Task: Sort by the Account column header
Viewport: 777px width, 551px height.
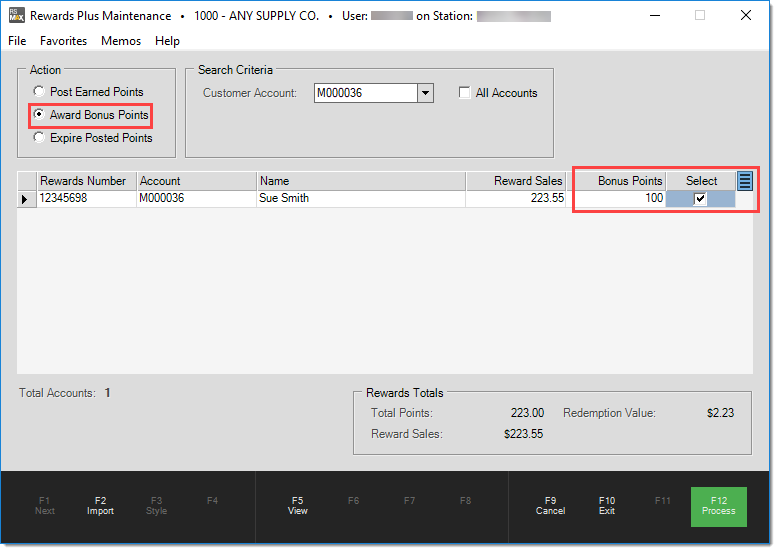Action: pyautogui.click(x=197, y=181)
